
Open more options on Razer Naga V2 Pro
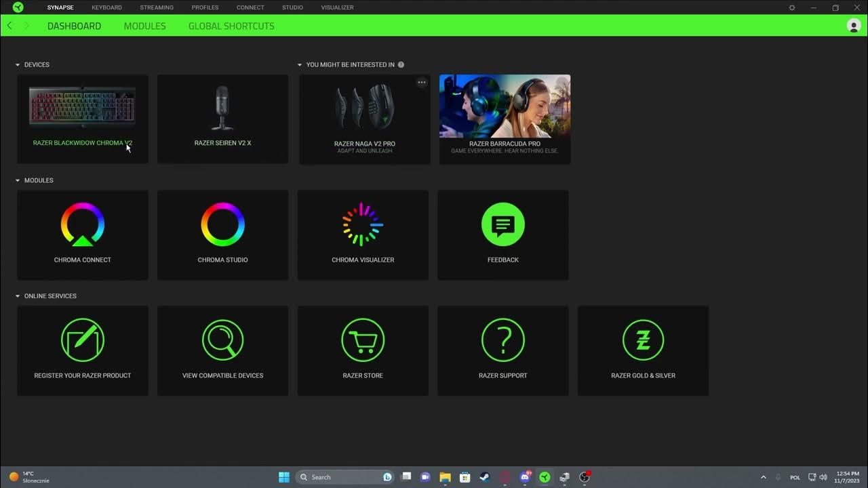coord(422,82)
